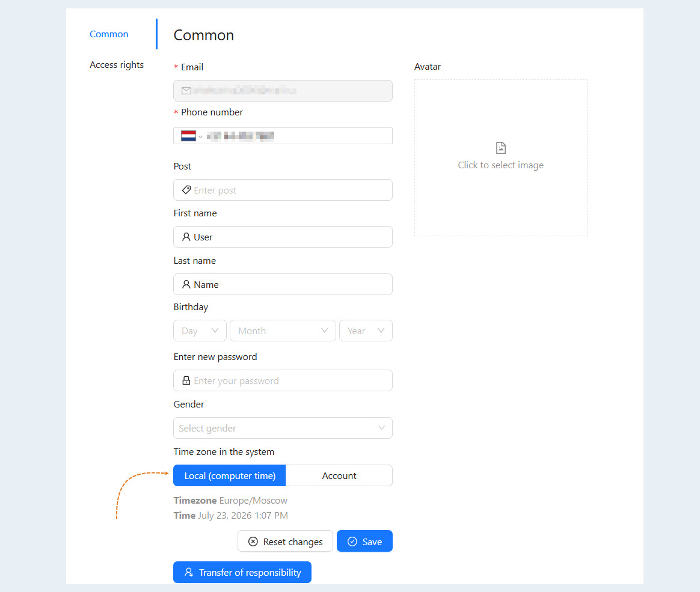Switch to the Access rights tab

pyautogui.click(x=117, y=65)
